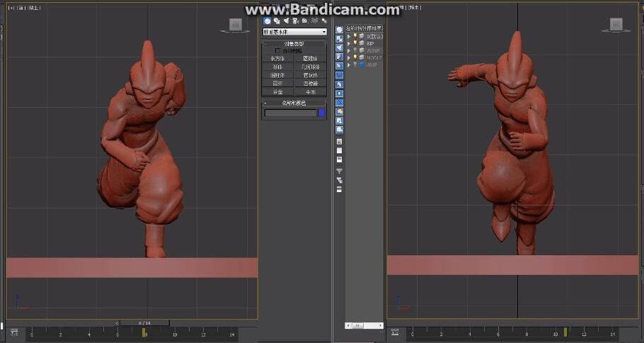The image size is (644, 343).
Task: Click the object name input field
Action: click(291, 113)
